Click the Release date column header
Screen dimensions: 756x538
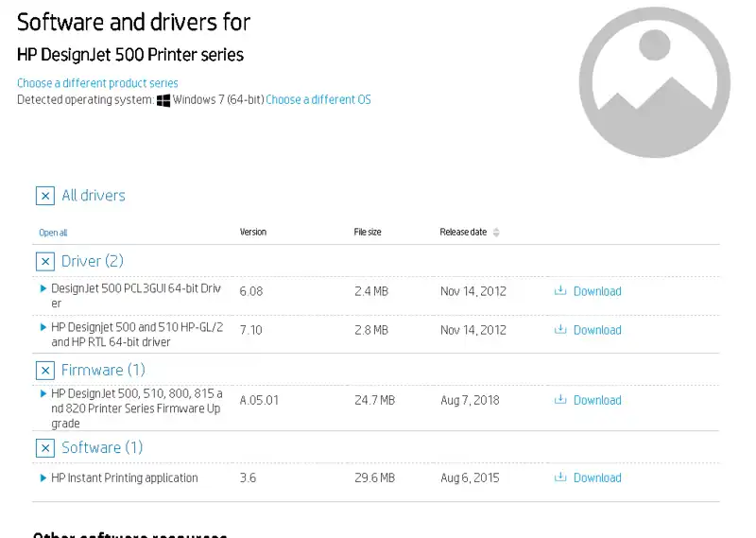point(463,232)
